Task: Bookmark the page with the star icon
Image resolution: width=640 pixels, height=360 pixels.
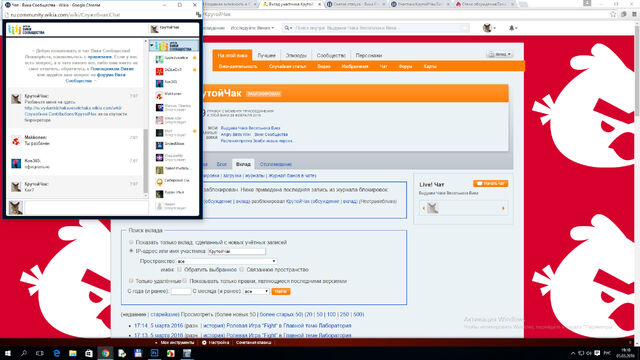Action: coord(613,14)
